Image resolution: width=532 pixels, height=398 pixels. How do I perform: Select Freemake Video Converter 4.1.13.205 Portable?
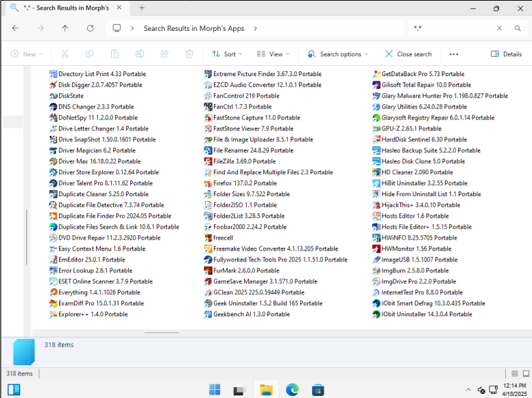click(x=271, y=248)
